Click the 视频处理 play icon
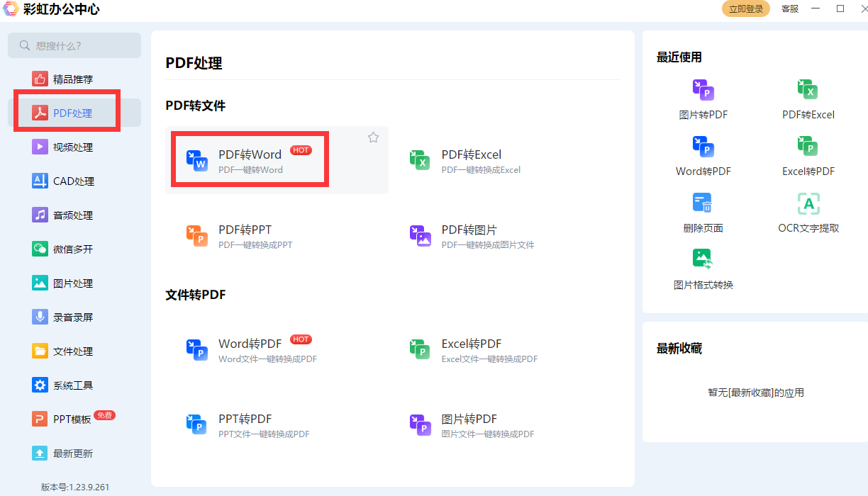 tap(40, 147)
